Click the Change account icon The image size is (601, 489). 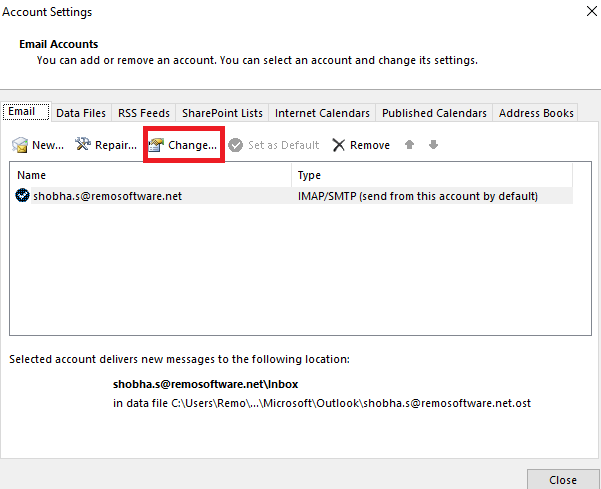(x=156, y=145)
